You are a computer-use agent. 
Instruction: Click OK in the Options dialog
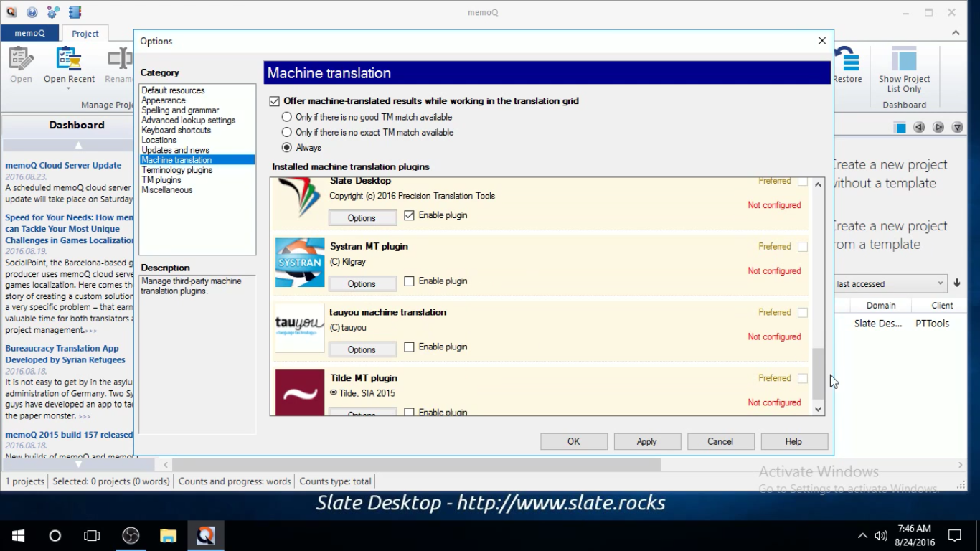[574, 441]
